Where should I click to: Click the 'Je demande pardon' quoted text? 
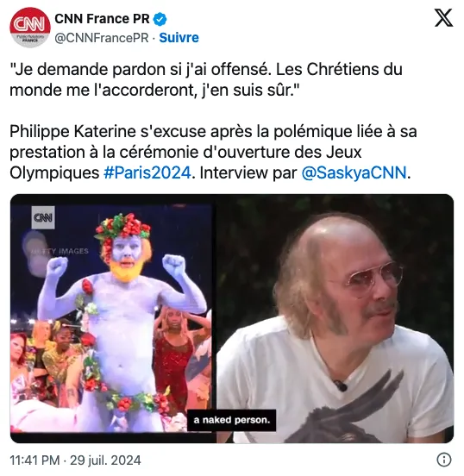[206, 79]
